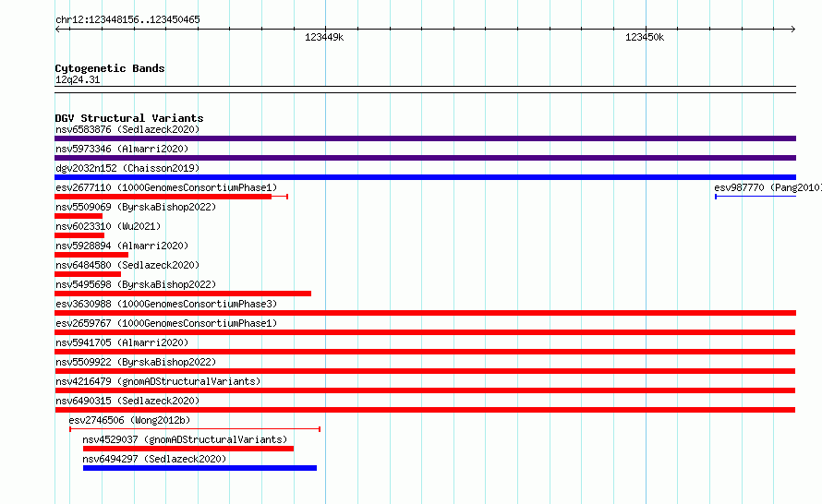Open nsv5941705 (Almarri2020) label
Image resolution: width=822 pixels, height=504 pixels.
point(122,342)
